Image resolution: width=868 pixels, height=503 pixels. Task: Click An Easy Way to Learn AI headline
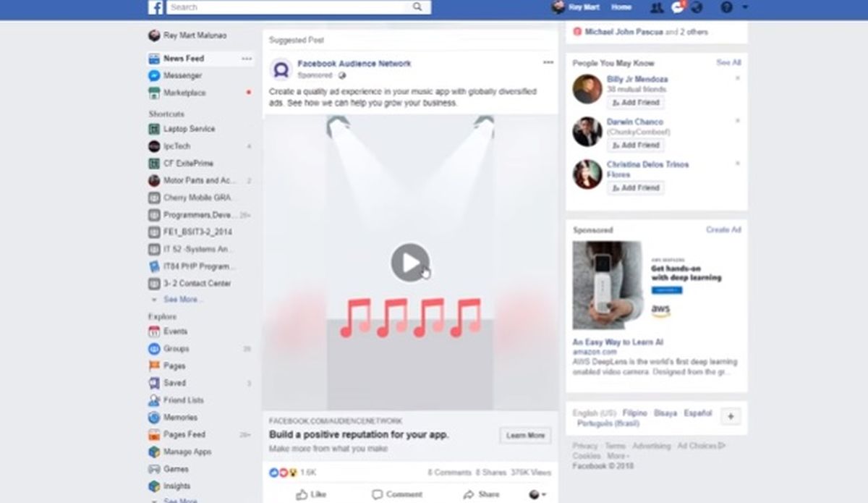click(x=618, y=342)
